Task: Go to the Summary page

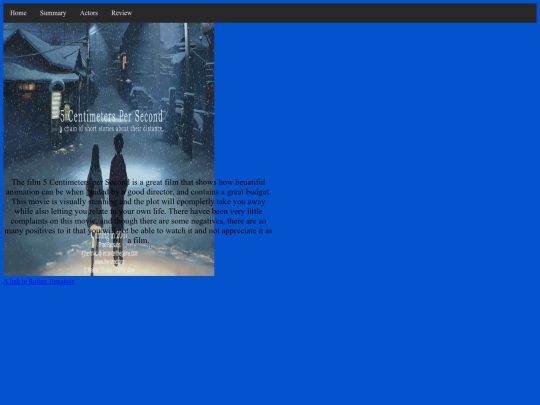Action: coord(53,13)
